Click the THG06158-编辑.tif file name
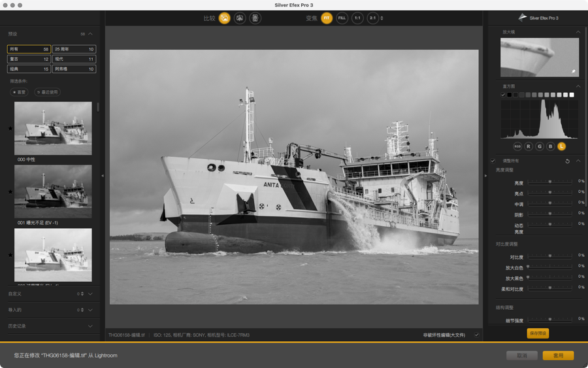Viewport: 588px width, 368px height. [126, 335]
